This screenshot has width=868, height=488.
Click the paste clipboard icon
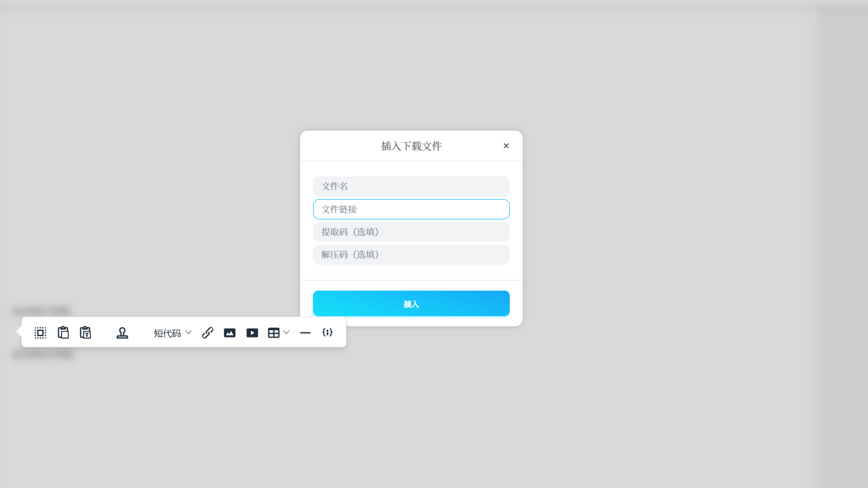tap(63, 332)
